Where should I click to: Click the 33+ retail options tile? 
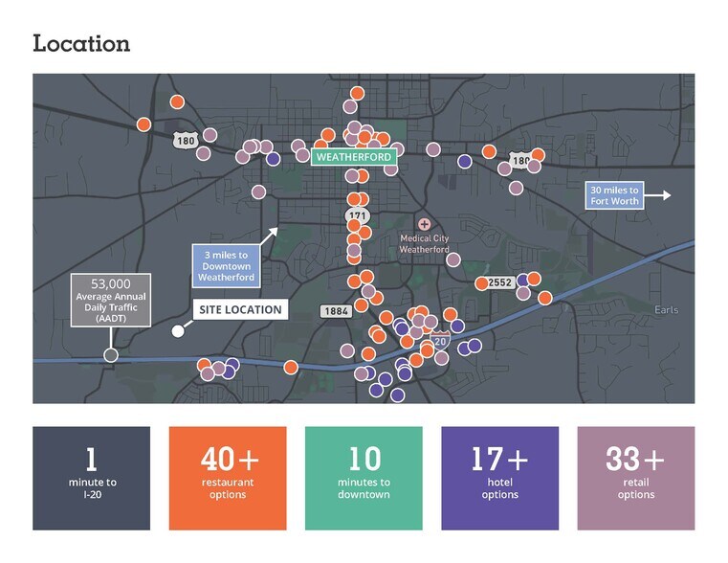(x=636, y=478)
